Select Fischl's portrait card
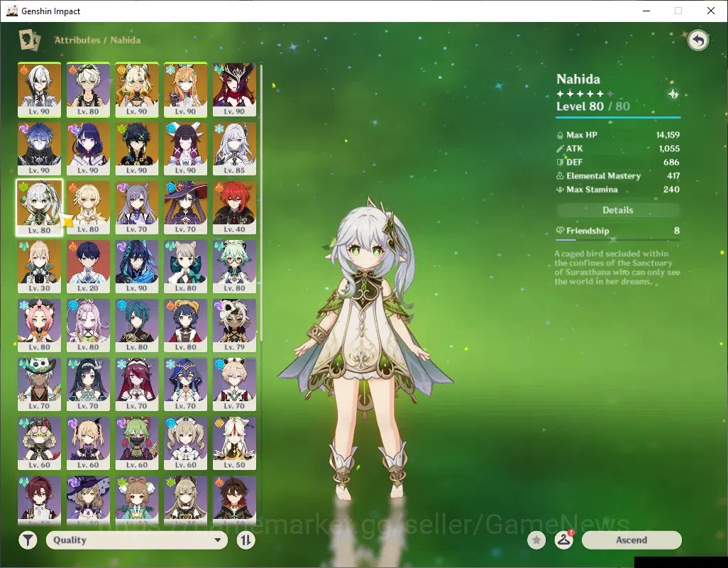This screenshot has height=568, width=728. 88,444
